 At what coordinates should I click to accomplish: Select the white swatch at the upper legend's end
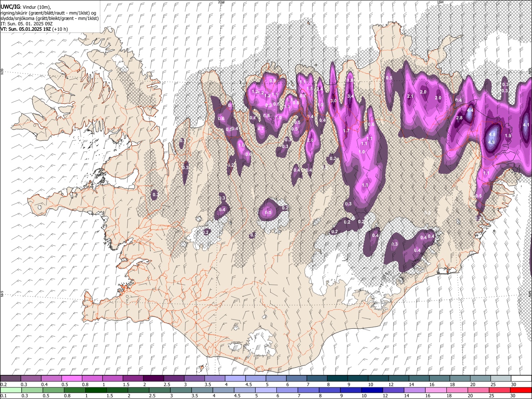(521, 379)
